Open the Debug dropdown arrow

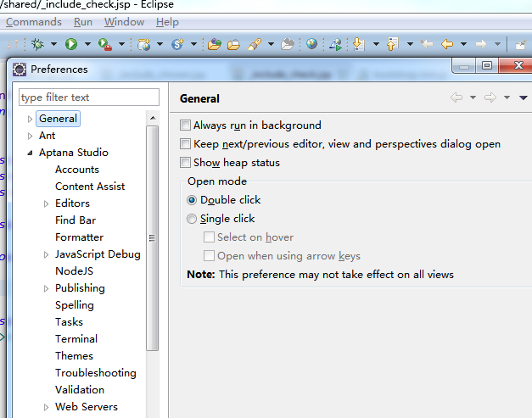(53, 44)
